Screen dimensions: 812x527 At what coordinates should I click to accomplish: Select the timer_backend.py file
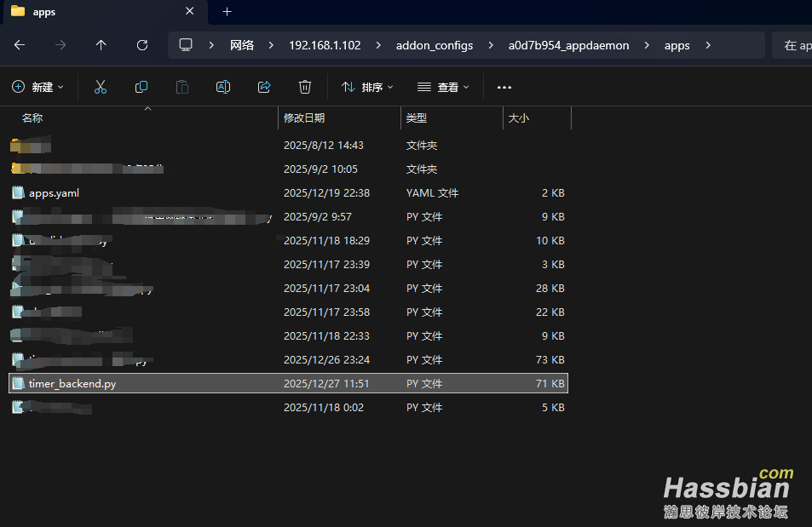[x=72, y=384]
